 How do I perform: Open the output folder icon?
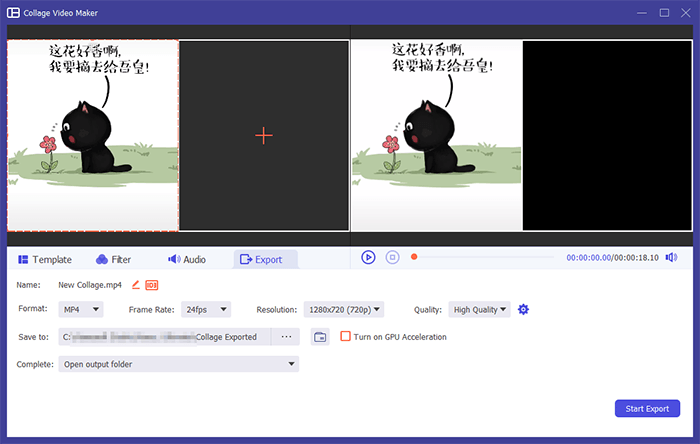320,337
